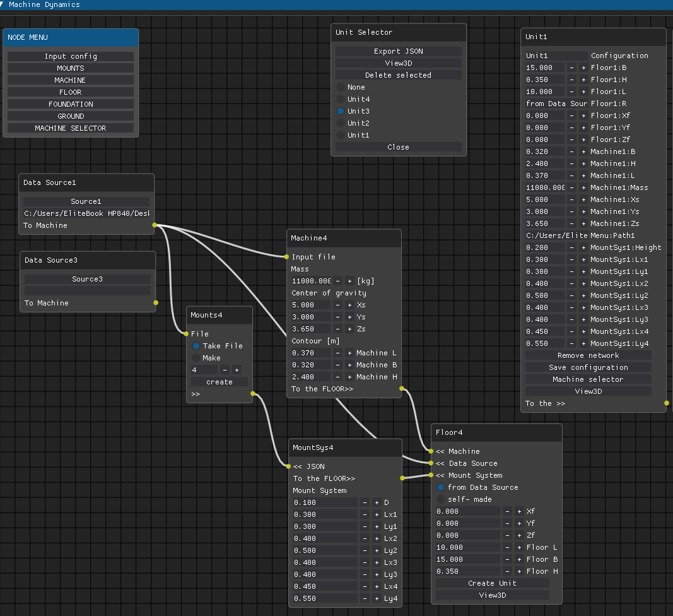Select Unit4 radio option
Viewport: 673px width, 616px height.
341,99
